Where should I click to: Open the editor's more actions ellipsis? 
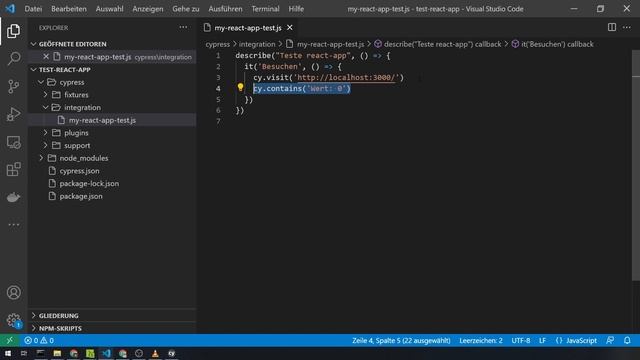tap(627, 27)
